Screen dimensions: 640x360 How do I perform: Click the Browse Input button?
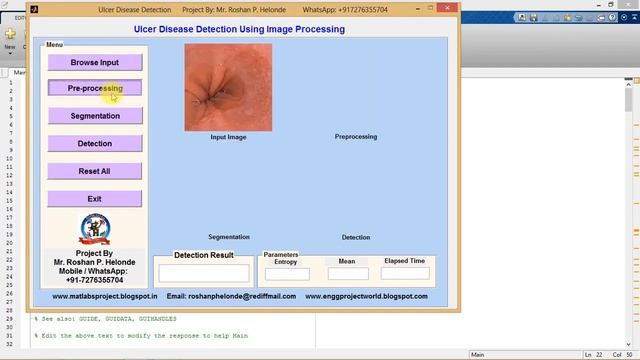click(x=95, y=62)
